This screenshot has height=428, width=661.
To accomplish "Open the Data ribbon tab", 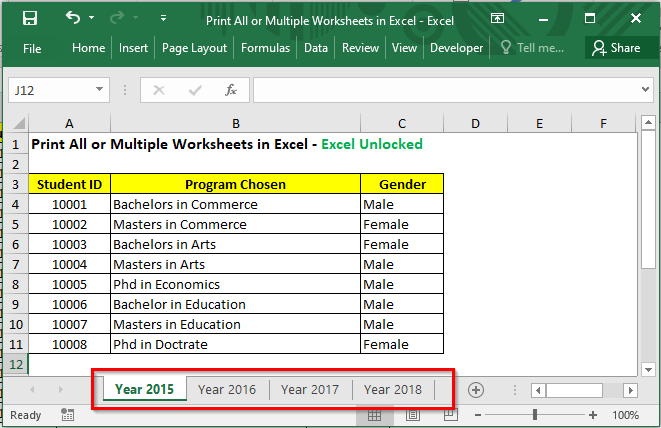I will [316, 48].
